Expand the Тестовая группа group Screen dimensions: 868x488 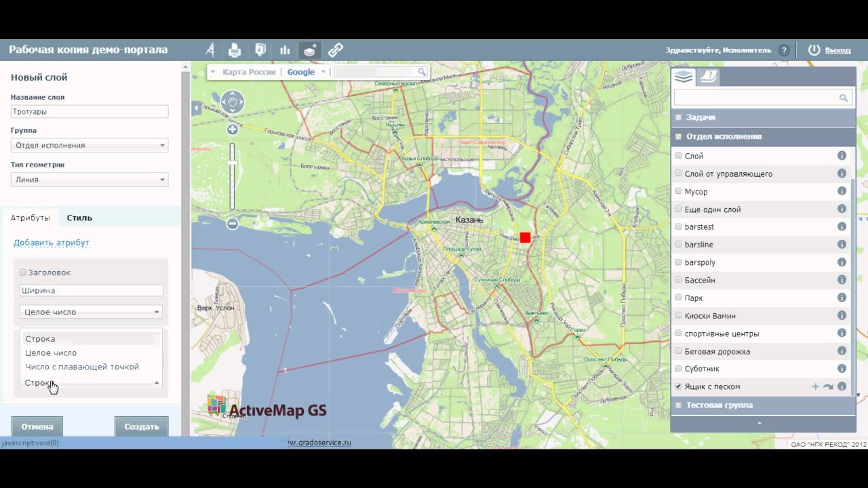(x=763, y=405)
